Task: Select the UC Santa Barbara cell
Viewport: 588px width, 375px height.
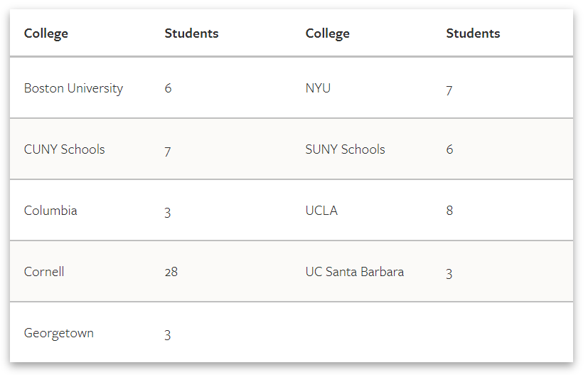Action: click(x=355, y=272)
